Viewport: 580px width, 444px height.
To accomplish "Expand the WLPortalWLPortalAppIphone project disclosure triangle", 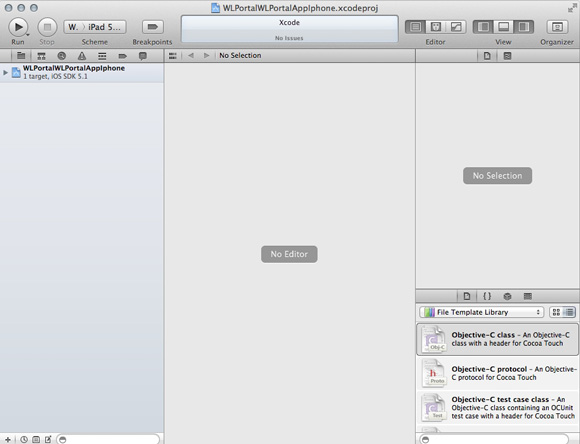I will pyautogui.click(x=5, y=73).
